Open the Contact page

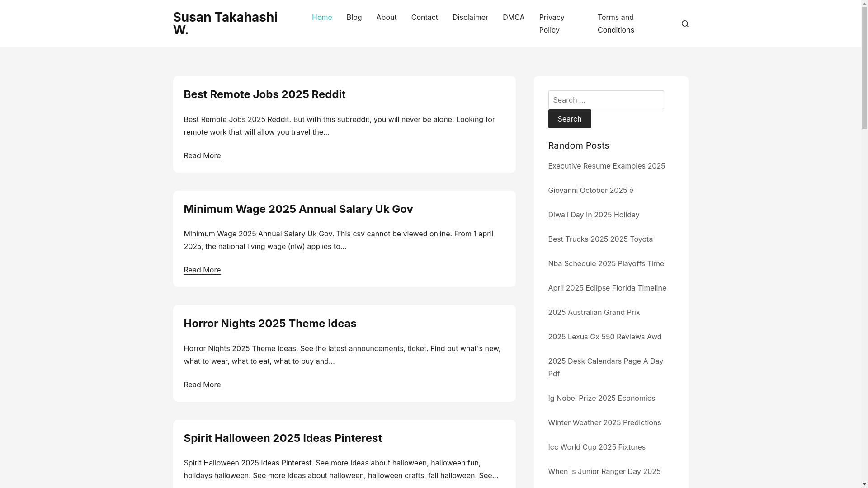(425, 17)
